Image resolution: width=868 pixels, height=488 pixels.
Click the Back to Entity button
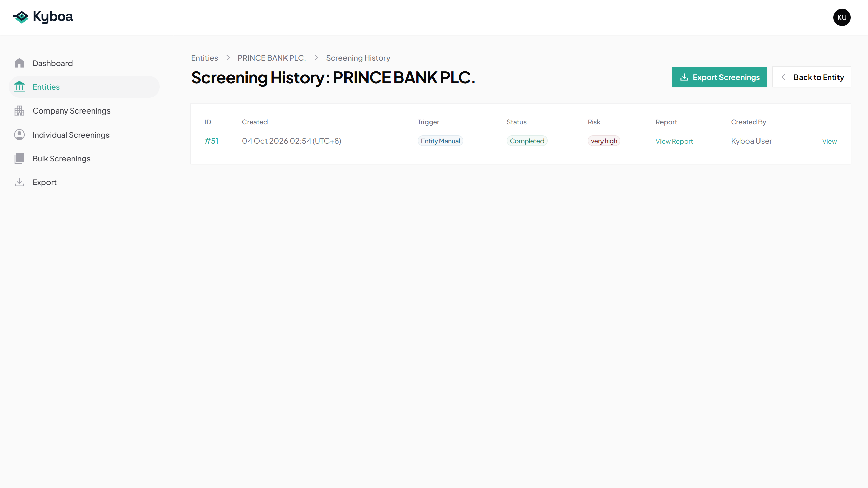[812, 77]
